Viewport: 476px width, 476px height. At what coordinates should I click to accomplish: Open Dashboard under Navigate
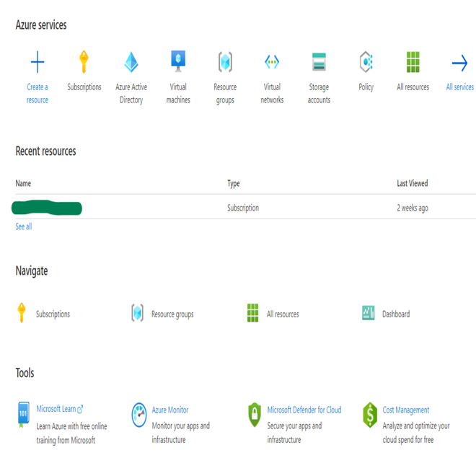pyautogui.click(x=395, y=314)
